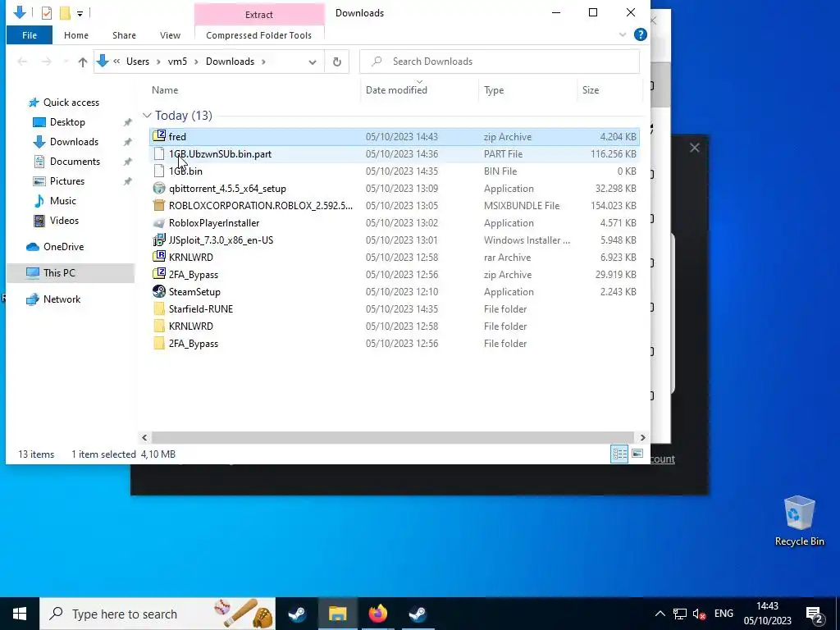Click the qbittorrent setup file icon

pyautogui.click(x=159, y=188)
